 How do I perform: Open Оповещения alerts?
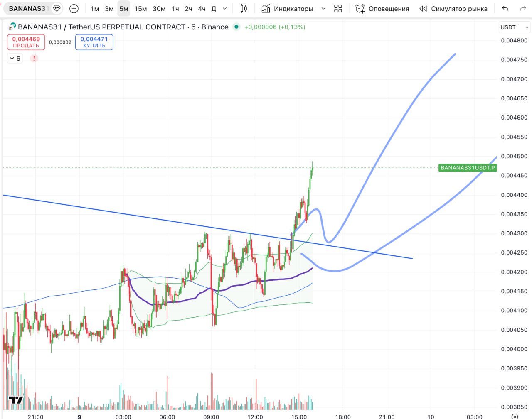click(x=382, y=8)
